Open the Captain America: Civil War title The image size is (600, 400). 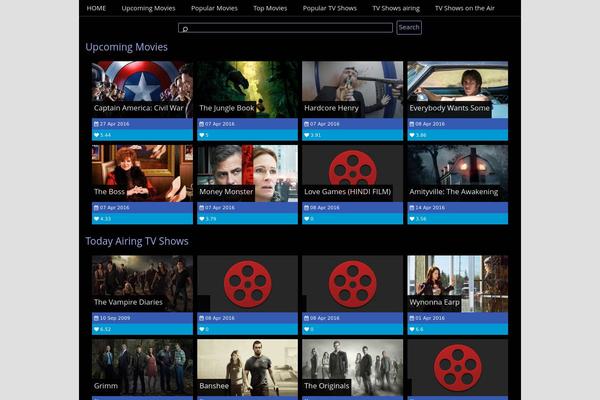click(x=139, y=108)
